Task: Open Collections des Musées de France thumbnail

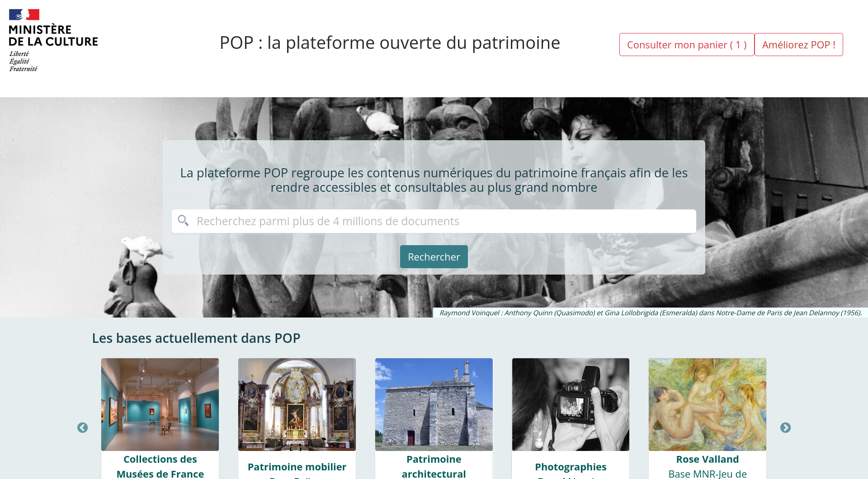Action: [x=160, y=404]
